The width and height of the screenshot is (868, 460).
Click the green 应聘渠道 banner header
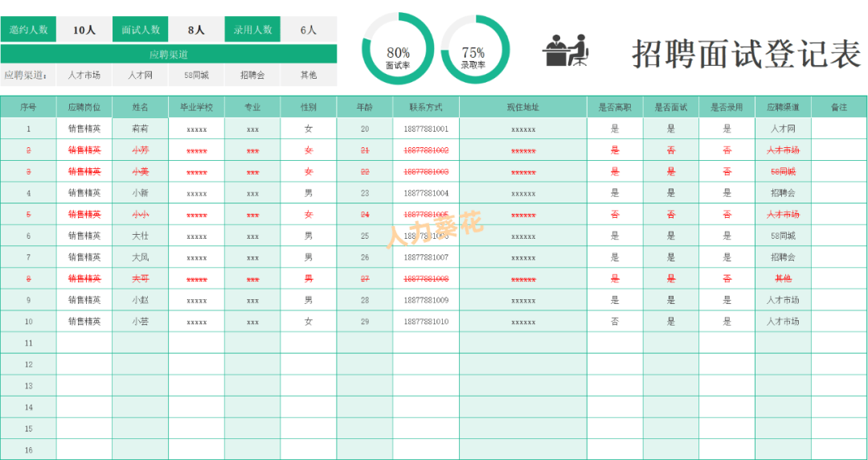[x=169, y=54]
